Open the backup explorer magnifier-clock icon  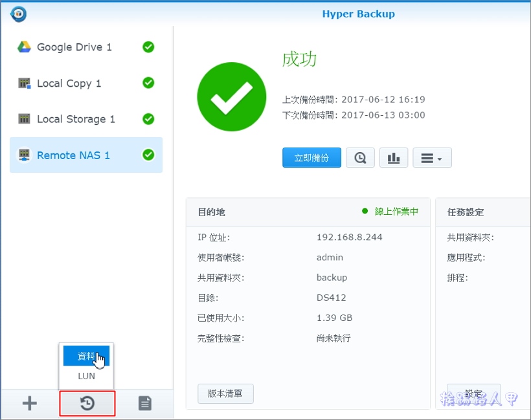point(360,158)
